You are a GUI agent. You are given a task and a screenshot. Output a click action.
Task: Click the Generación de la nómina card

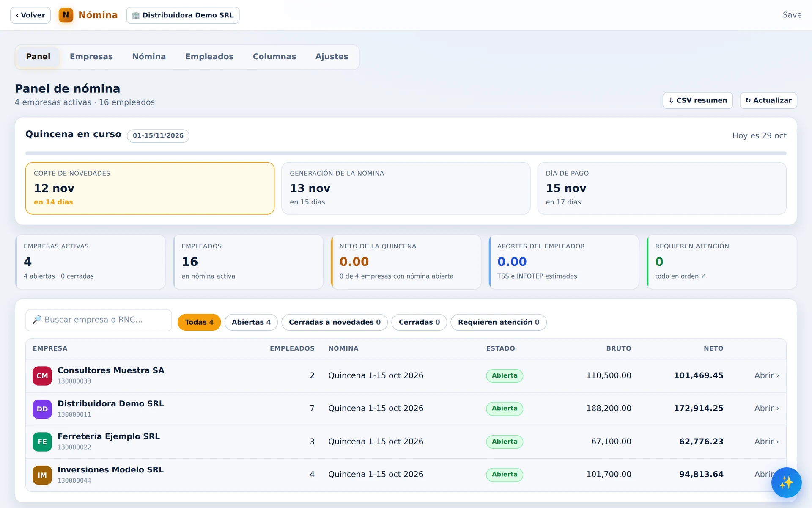tap(406, 188)
